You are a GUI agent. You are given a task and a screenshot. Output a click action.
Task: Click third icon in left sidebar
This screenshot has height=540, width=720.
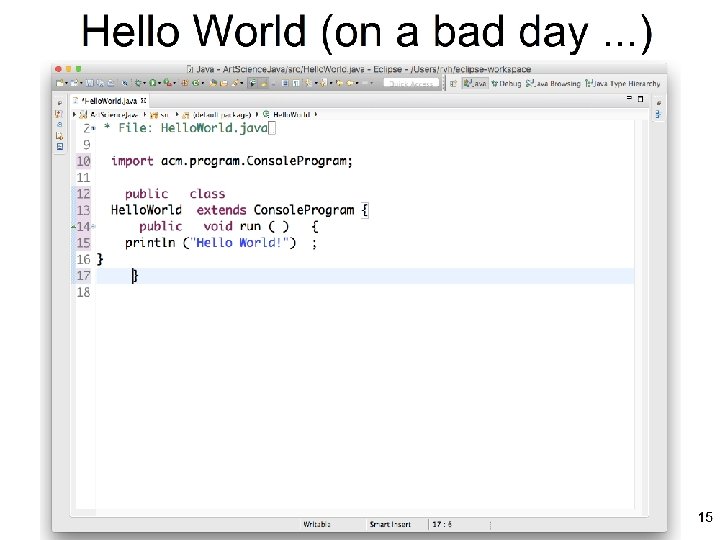[x=59, y=124]
